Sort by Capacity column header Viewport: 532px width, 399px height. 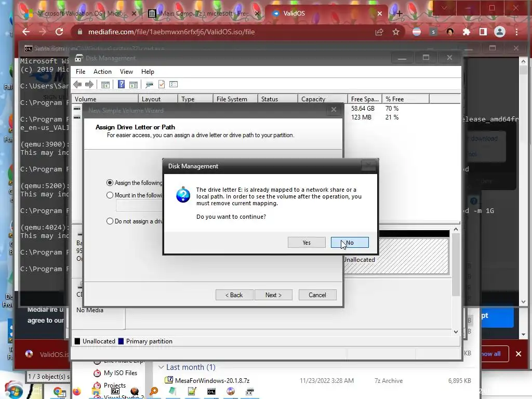tap(322, 99)
